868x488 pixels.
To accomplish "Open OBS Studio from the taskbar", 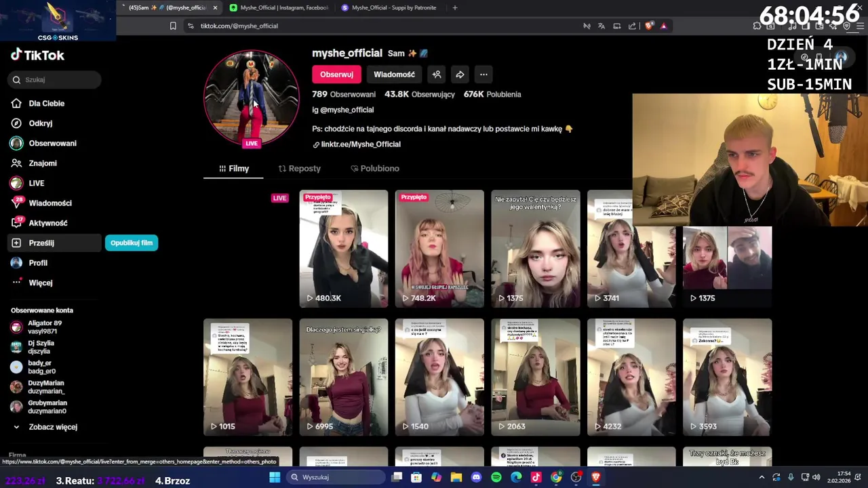I will pos(576,477).
